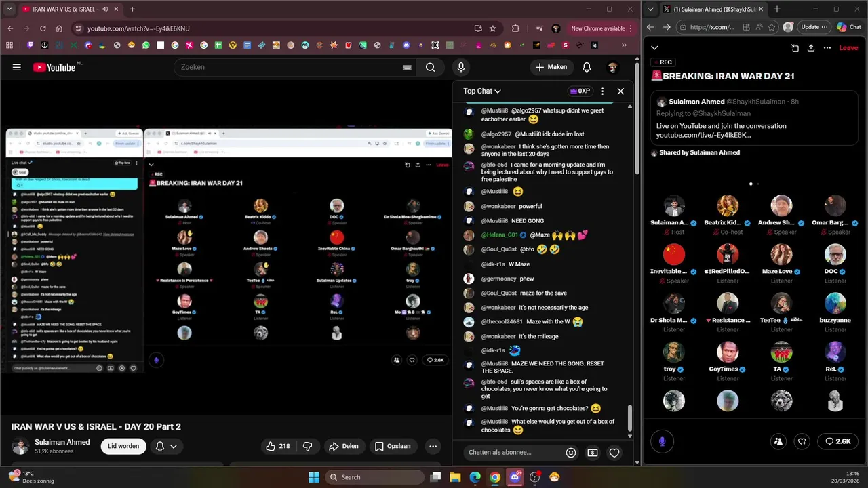Pop out the X Space dock icon

[795, 48]
